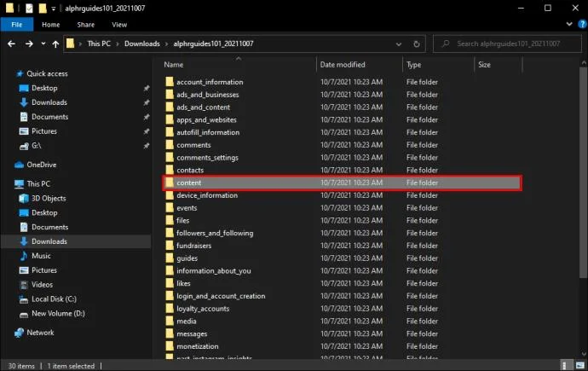The image size is (588, 371).
Task: Open pinned Downloads under Quick access
Action: [x=49, y=102]
